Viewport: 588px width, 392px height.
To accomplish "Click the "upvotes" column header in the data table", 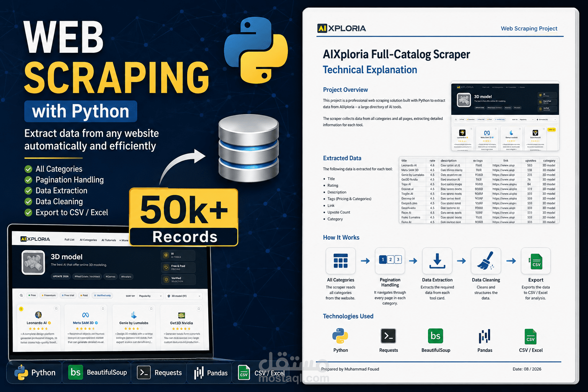I will (x=531, y=161).
